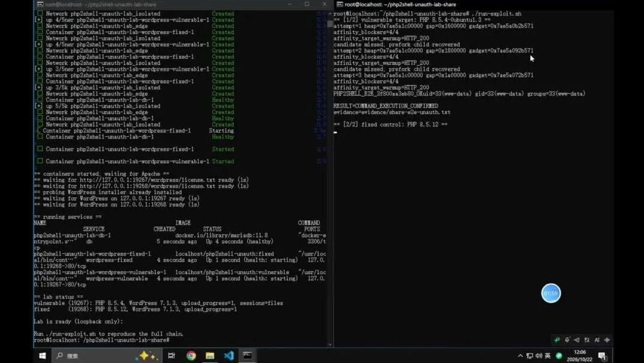Click the 'RESULT=COMMAND_EXECUTION_CONFIRMED' line
The height and width of the screenshot is (363, 644).
386,106
